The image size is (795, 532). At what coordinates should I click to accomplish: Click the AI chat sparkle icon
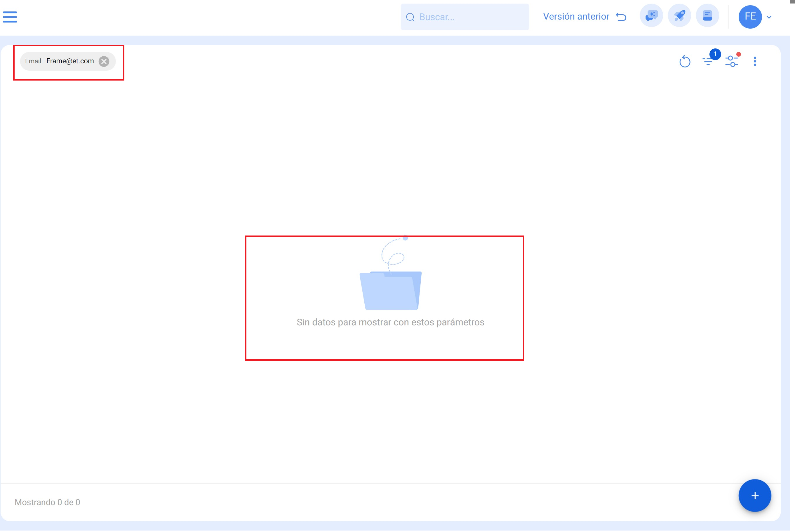point(651,16)
